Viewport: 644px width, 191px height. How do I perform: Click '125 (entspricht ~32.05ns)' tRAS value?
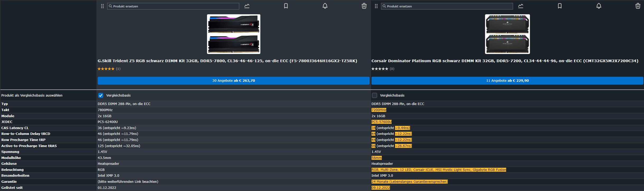click(x=119, y=146)
